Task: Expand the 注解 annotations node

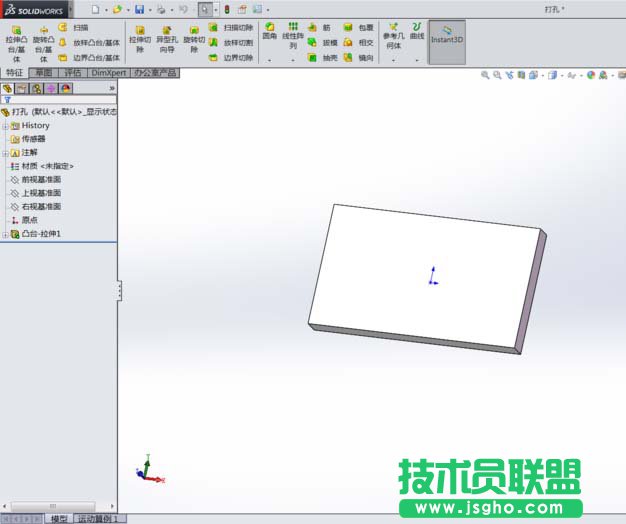Action: [5, 153]
